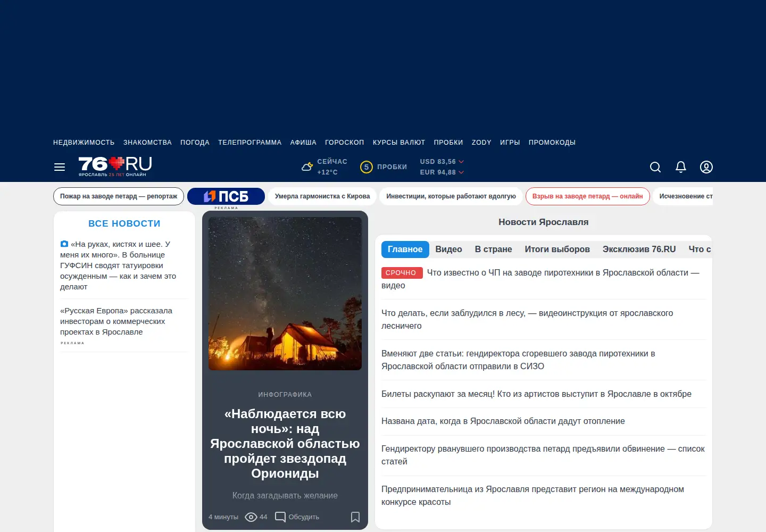766x532 pixels.
Task: Open the Итоги выборов tab
Action: pyautogui.click(x=557, y=250)
